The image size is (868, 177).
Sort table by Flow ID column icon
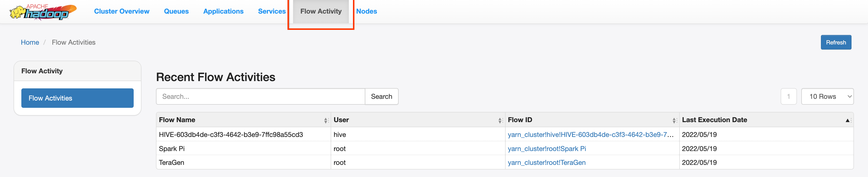[674, 120]
